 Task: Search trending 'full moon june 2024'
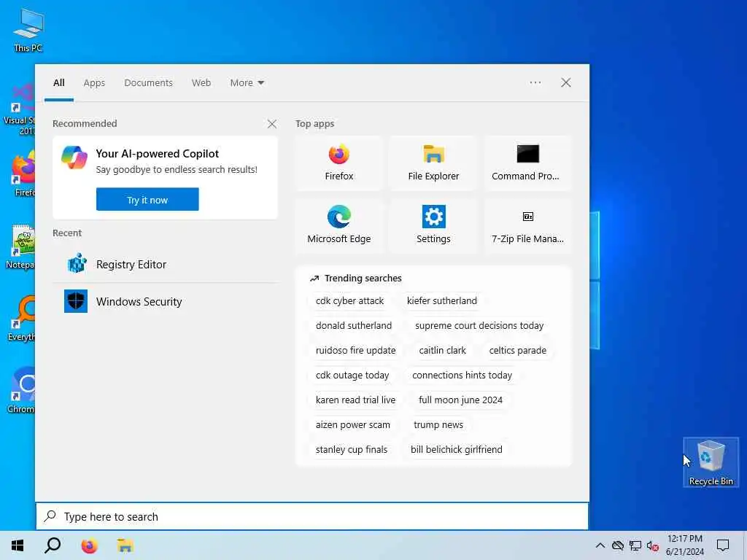[460, 400]
